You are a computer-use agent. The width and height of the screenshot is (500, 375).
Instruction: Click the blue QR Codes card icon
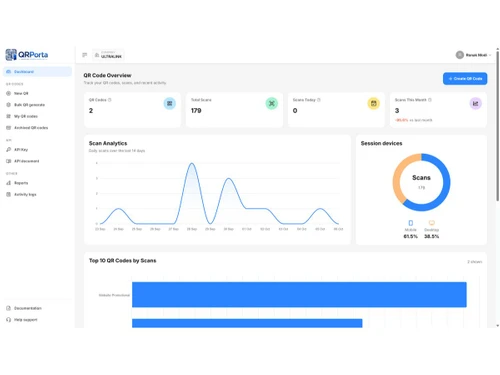(x=170, y=104)
